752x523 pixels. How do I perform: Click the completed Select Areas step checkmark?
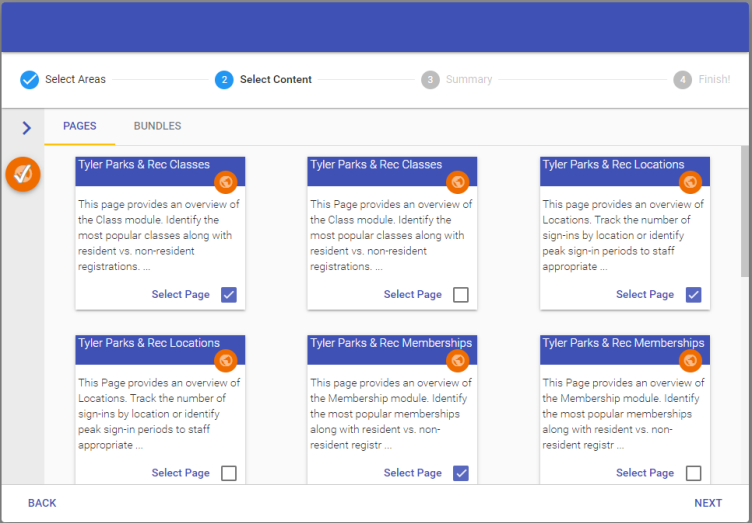coord(29,80)
